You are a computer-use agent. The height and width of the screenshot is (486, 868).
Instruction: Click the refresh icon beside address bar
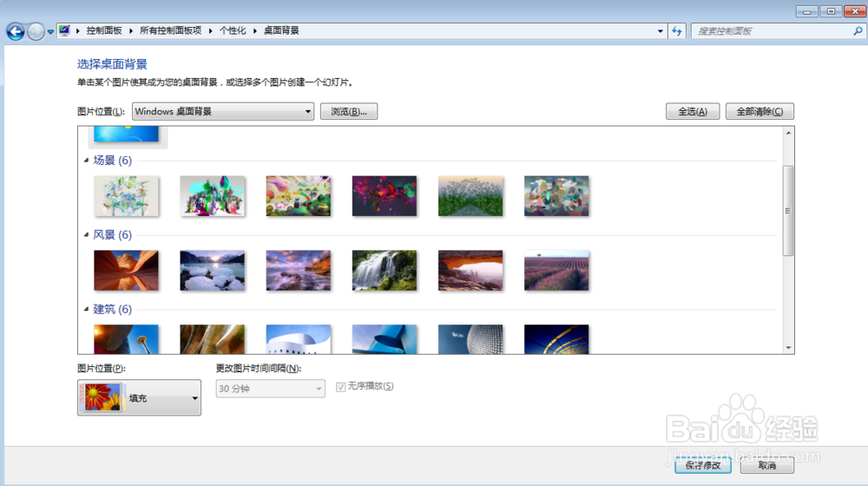click(677, 31)
